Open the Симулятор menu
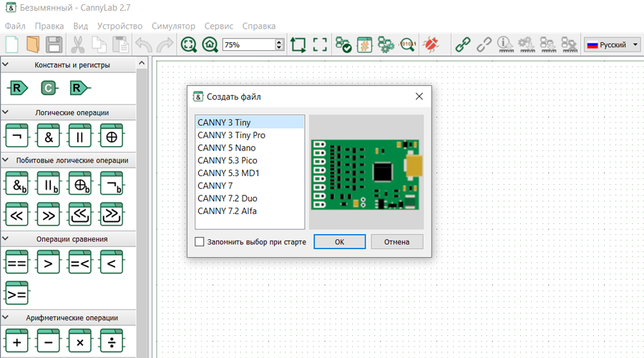 173,26
